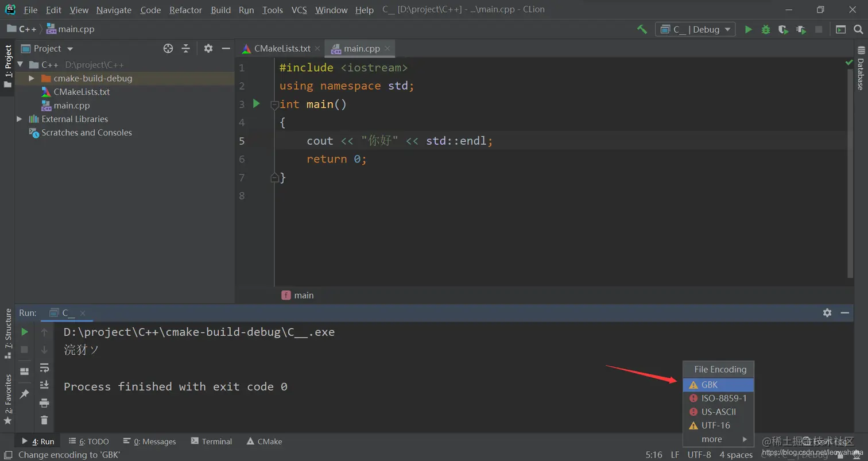
Task: Hide the Run panel with minus icon
Action: pos(844,313)
